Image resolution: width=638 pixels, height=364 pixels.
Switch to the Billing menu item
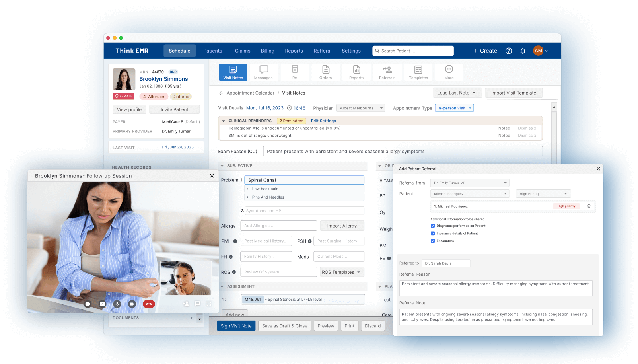tap(267, 51)
